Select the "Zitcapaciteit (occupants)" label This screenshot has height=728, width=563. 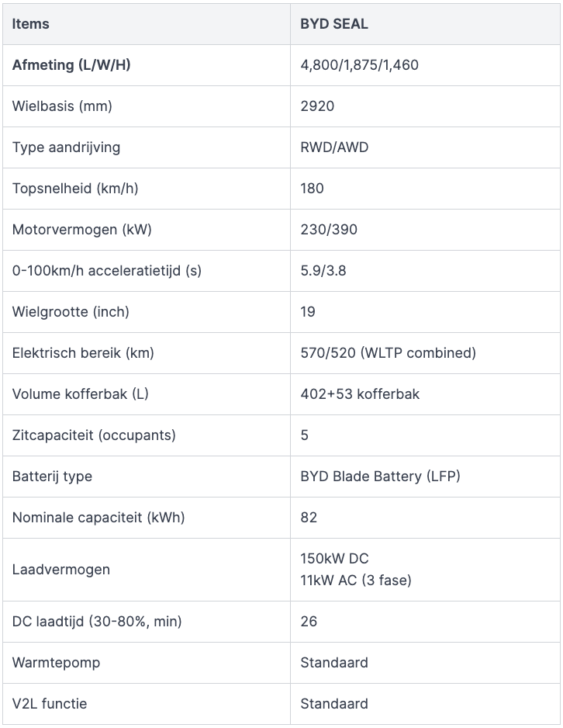tap(94, 435)
